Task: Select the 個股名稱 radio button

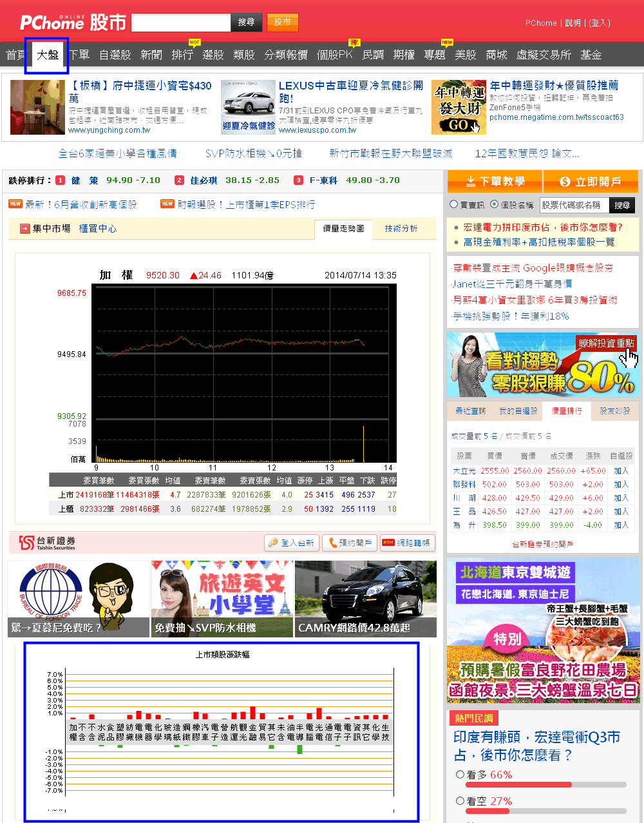Action: (x=494, y=204)
